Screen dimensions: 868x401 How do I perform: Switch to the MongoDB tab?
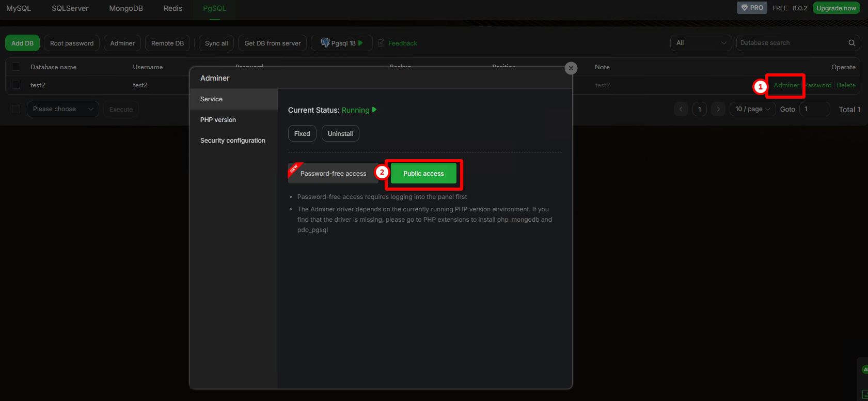point(126,8)
